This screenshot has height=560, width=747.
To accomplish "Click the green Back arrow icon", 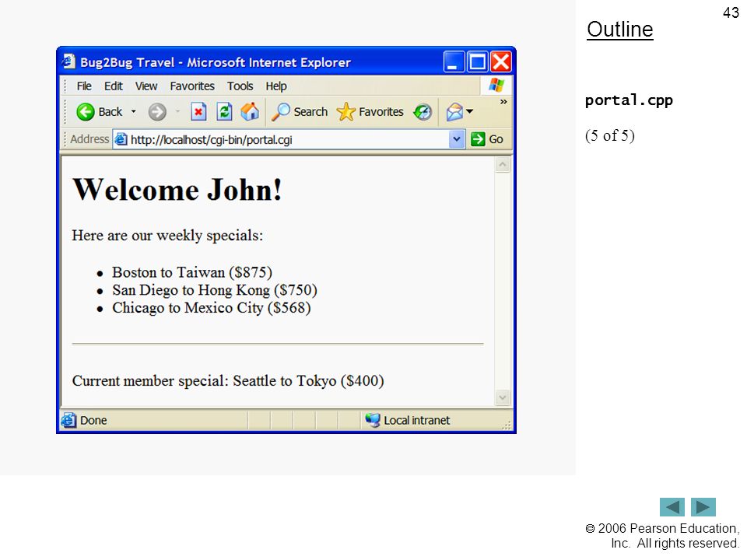I will pos(86,112).
